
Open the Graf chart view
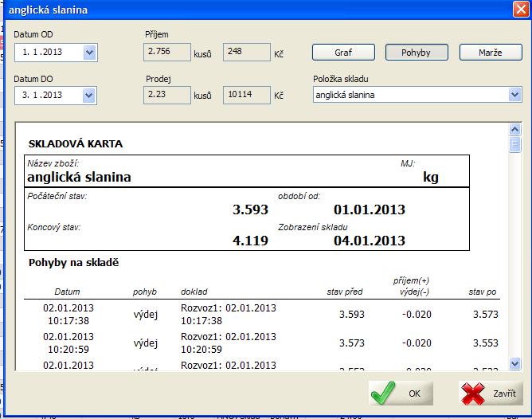pos(342,53)
